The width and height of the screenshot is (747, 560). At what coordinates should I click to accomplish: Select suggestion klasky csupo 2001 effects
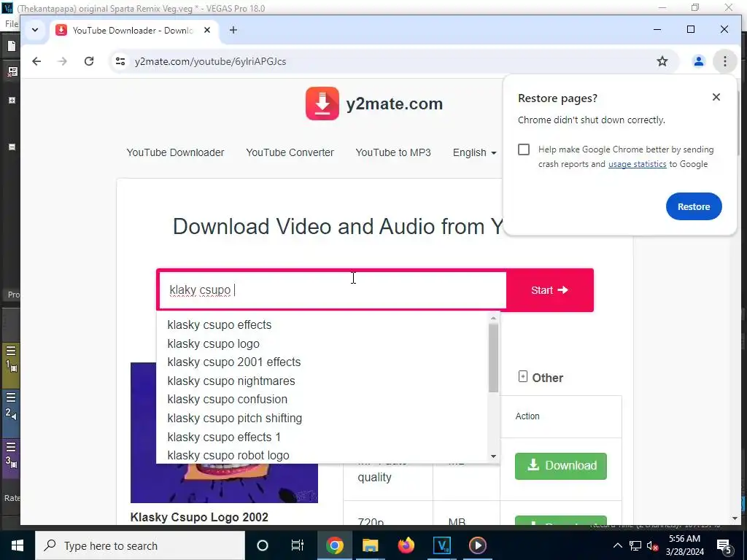pyautogui.click(x=322, y=362)
